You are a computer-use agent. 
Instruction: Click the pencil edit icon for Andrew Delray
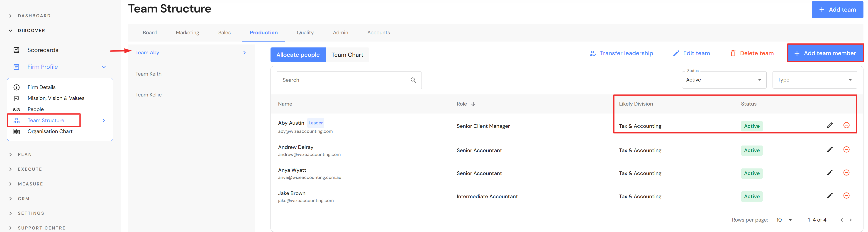click(x=830, y=149)
